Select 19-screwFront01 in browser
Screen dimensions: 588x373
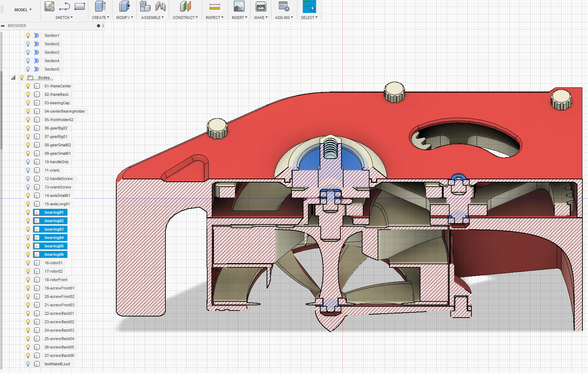[59, 288]
